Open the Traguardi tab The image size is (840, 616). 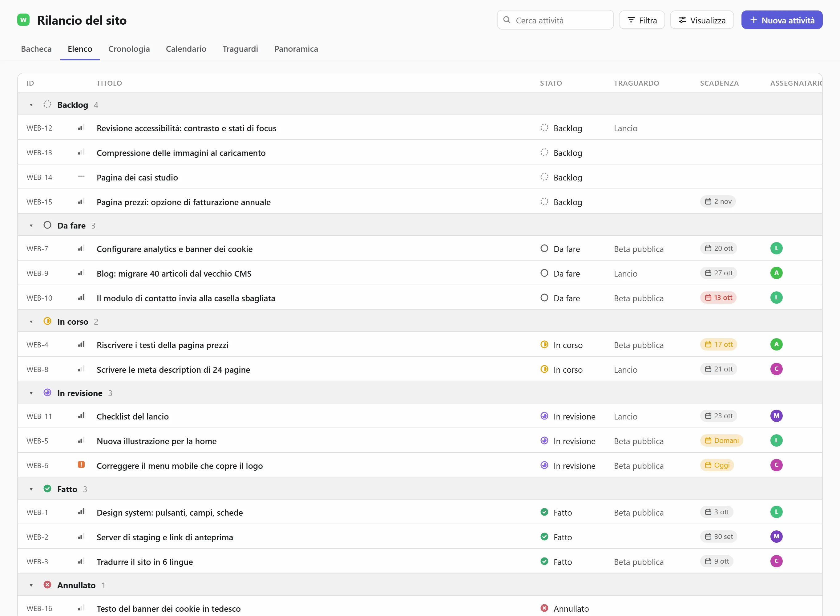click(240, 49)
